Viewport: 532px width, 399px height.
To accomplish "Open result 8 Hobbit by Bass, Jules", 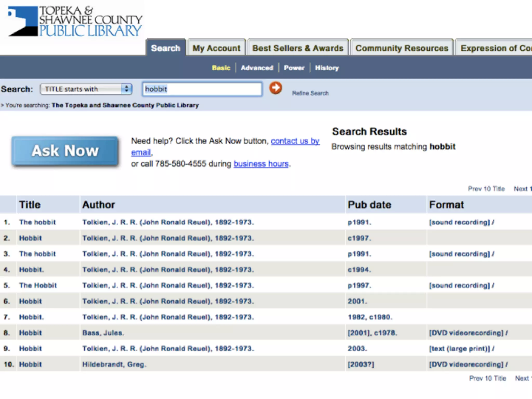I will [30, 333].
